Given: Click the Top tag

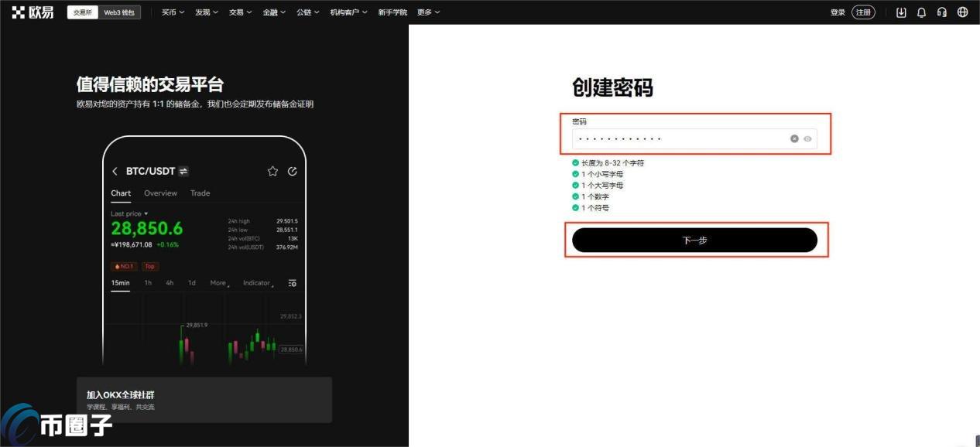Looking at the screenshot, I should [x=149, y=266].
